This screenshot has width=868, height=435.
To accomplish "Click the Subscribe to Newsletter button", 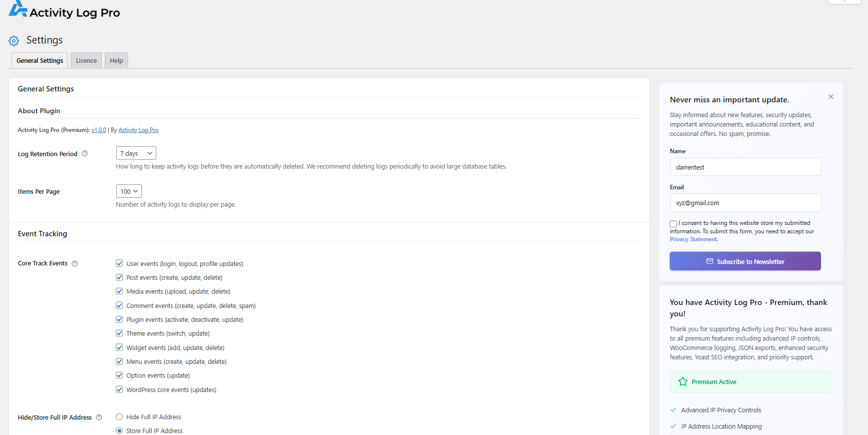I will click(x=745, y=261).
